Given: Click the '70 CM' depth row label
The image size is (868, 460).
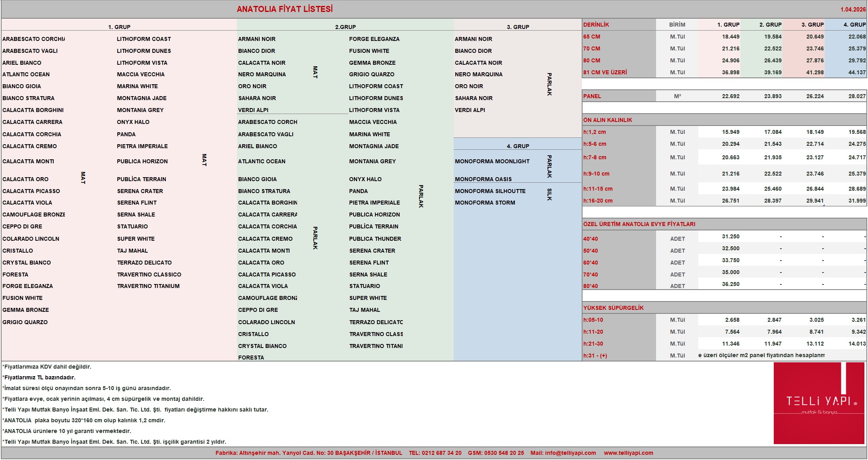Looking at the screenshot, I should coord(592,48).
